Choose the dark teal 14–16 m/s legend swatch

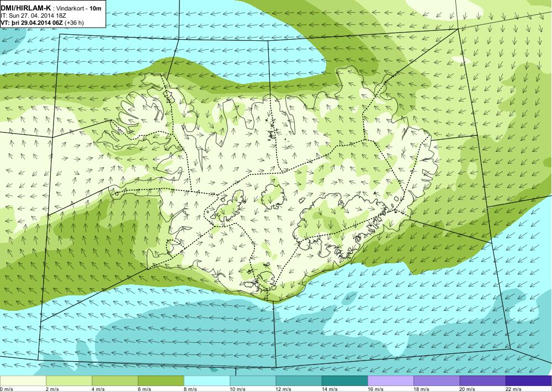click(344, 381)
